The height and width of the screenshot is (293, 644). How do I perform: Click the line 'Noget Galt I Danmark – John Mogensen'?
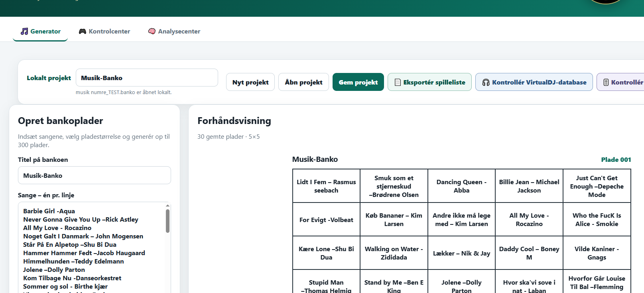[83, 236]
